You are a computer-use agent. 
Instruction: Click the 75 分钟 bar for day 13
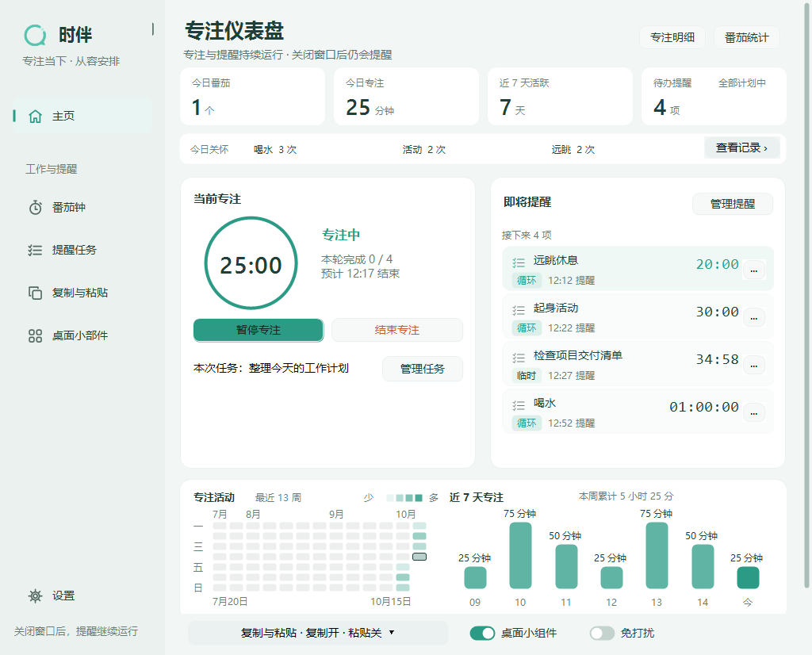(657, 556)
